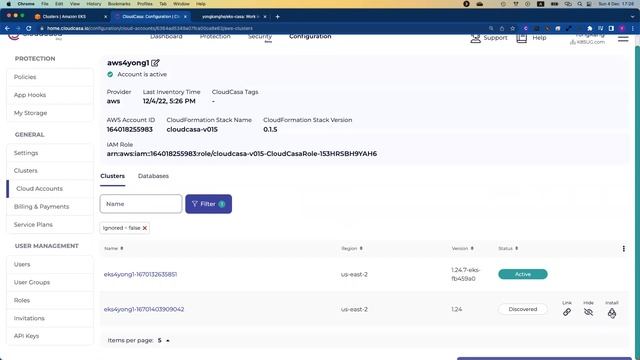Open the Chrome three-dot menu
This screenshot has width=640, height=360.
[x=633, y=28]
